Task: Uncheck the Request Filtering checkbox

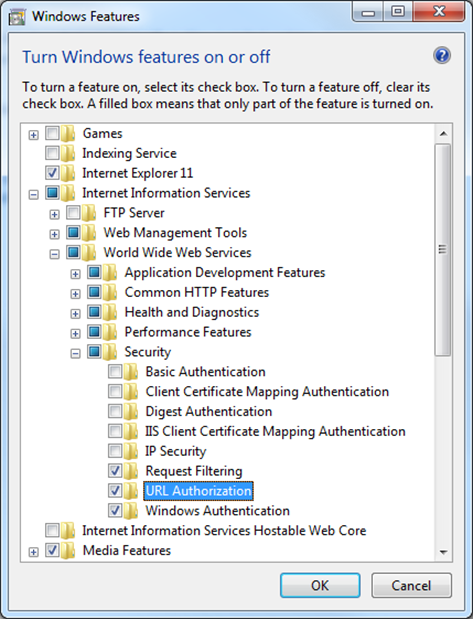Action: point(115,470)
